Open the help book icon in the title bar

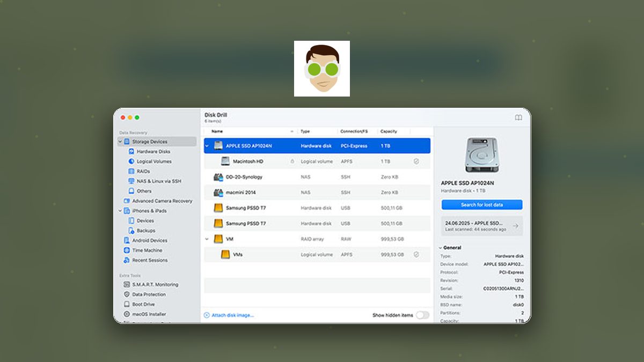pos(518,117)
